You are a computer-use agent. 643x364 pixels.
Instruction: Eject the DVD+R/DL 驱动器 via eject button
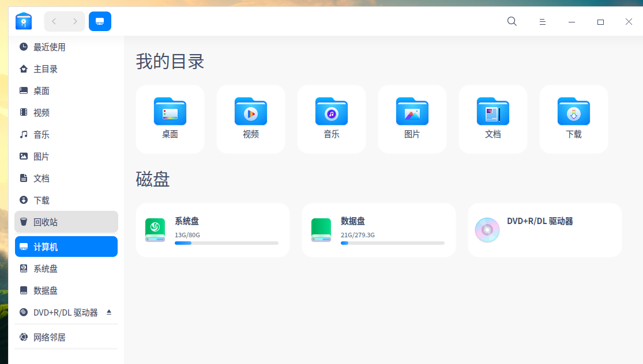tap(109, 313)
